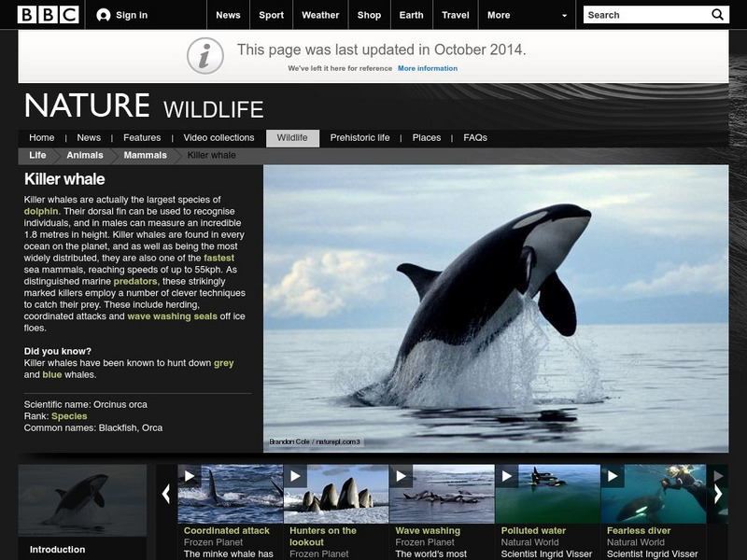Follow the blue whales link
Viewport: 747px width, 560px height.
(52, 375)
